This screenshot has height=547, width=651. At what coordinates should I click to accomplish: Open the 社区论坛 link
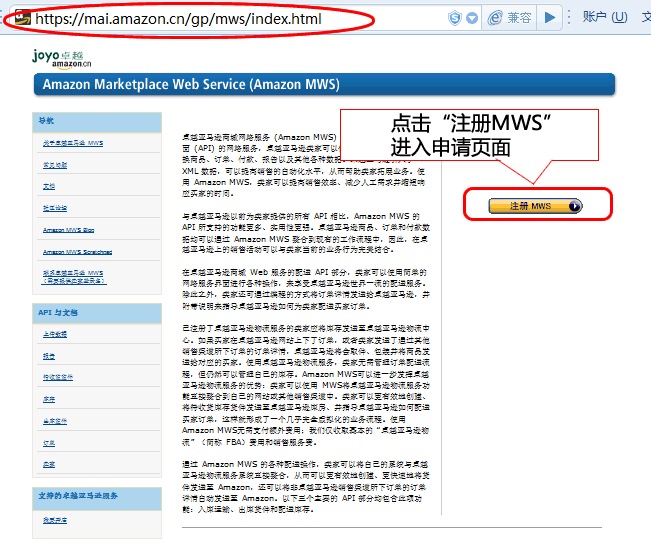(55, 208)
